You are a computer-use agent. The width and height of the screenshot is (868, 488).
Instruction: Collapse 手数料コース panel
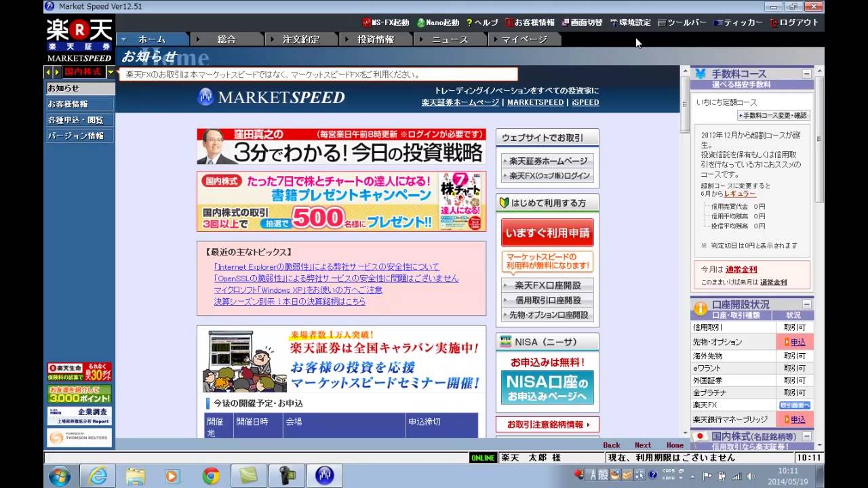807,74
